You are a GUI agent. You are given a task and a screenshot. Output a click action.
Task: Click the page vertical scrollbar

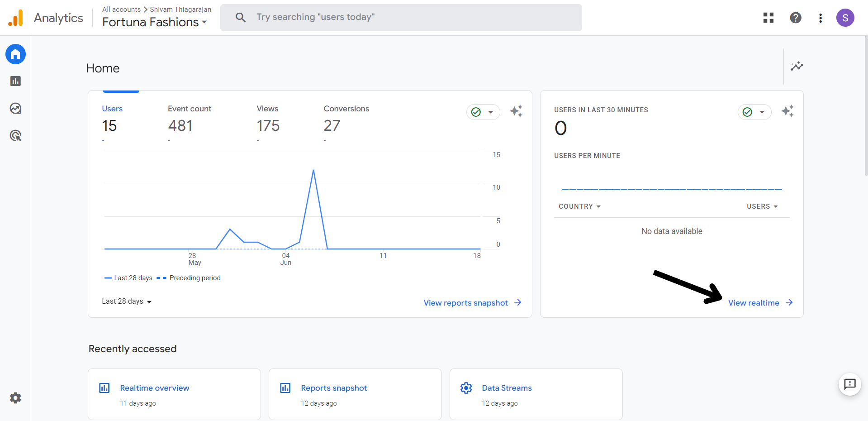[866, 106]
